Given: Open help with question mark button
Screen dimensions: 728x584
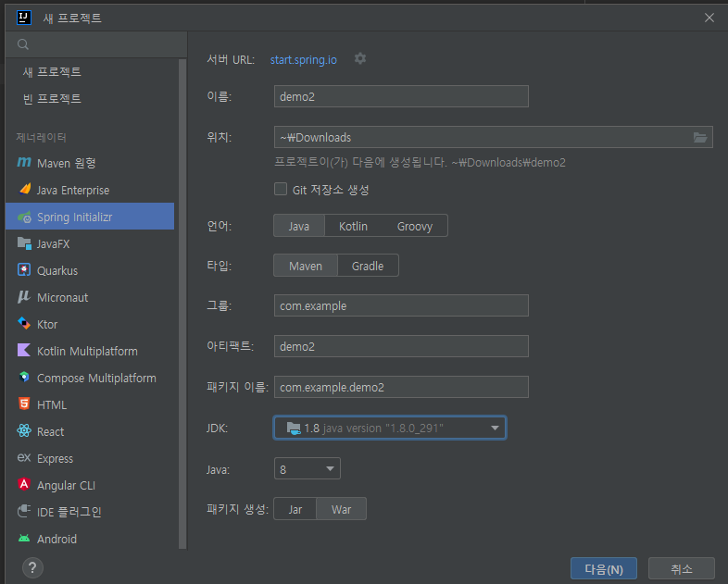Looking at the screenshot, I should (x=32, y=567).
